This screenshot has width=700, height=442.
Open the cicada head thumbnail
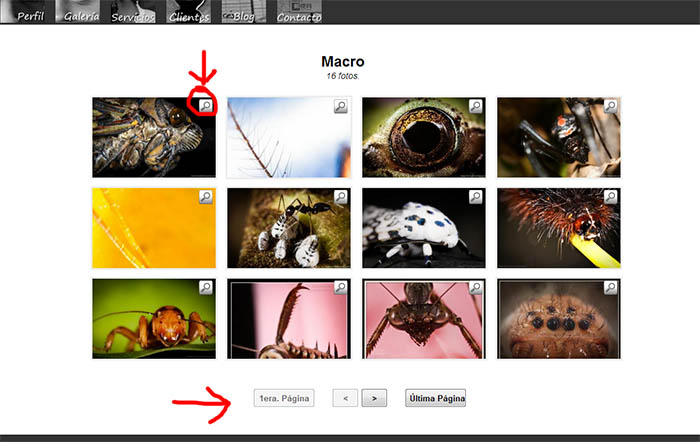[x=154, y=138]
